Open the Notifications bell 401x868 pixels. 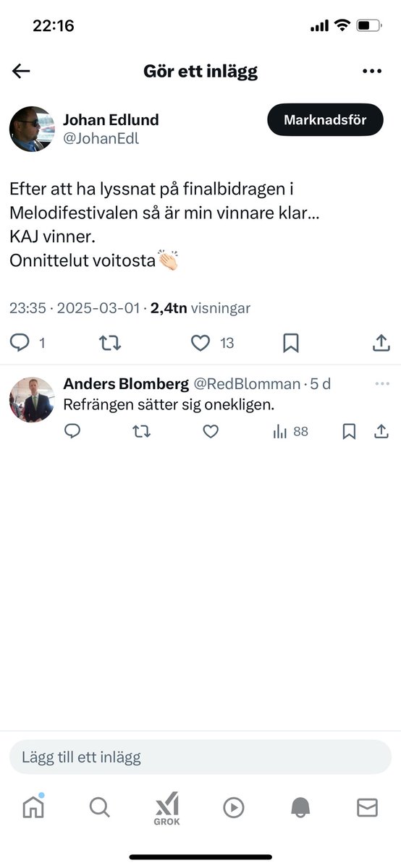[300, 808]
